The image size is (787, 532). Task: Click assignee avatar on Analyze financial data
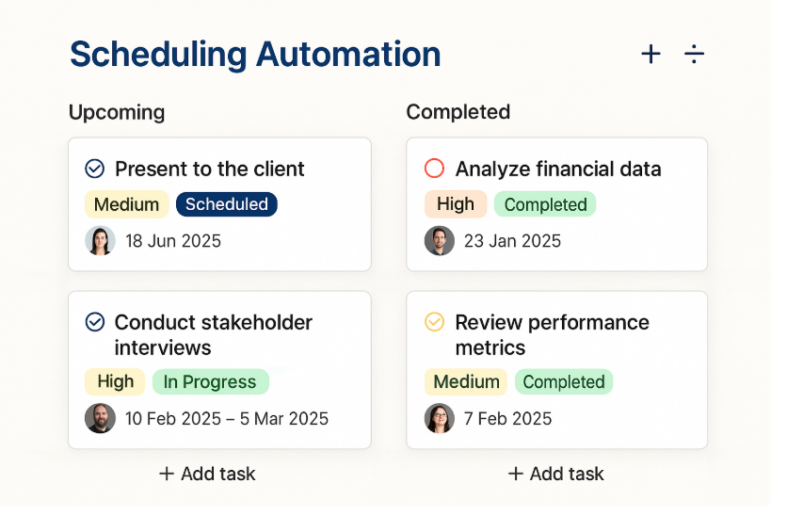click(x=440, y=241)
